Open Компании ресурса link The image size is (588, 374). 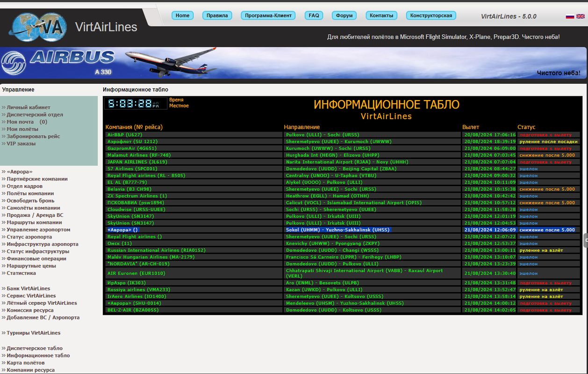click(x=30, y=370)
